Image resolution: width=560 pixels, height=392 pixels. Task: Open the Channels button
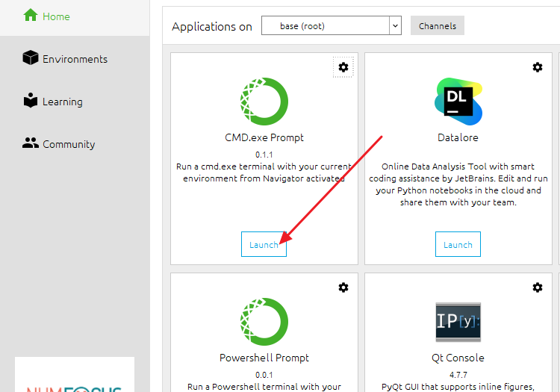(x=437, y=25)
